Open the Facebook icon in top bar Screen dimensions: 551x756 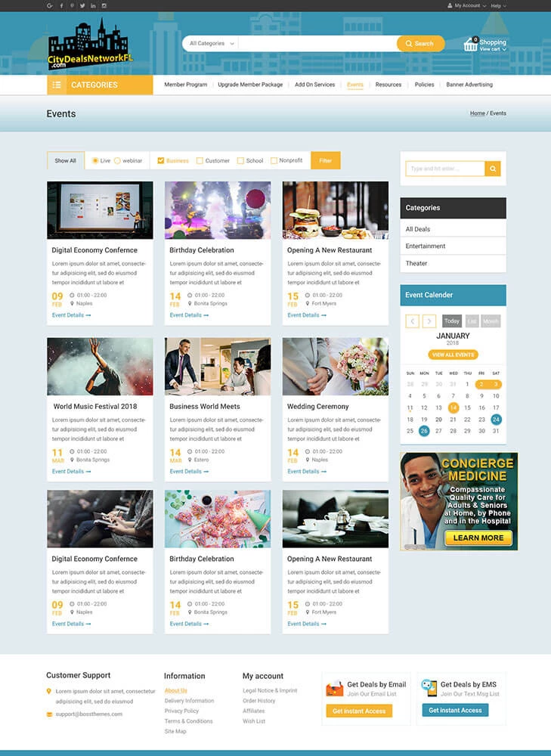coord(61,6)
